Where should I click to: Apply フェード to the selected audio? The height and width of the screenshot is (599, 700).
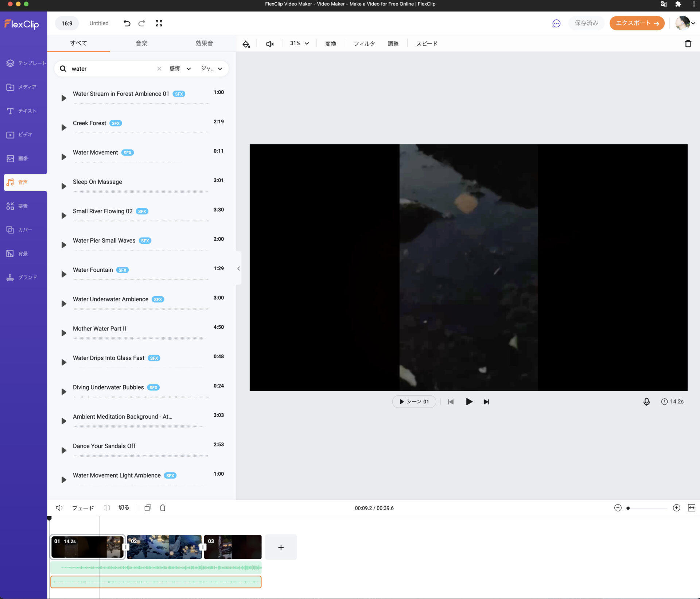pyautogui.click(x=83, y=508)
